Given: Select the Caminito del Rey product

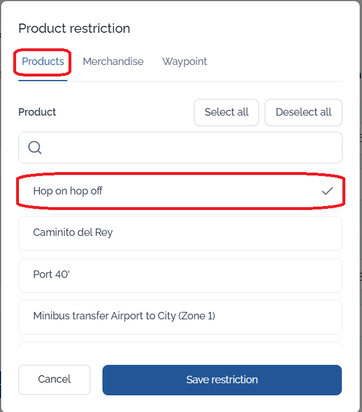Looking at the screenshot, I should pos(180,233).
